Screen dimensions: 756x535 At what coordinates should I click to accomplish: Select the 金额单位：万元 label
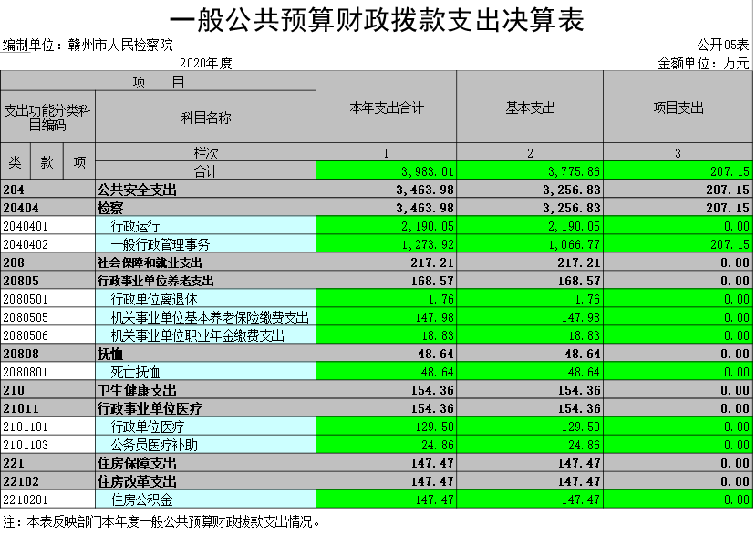tap(703, 63)
